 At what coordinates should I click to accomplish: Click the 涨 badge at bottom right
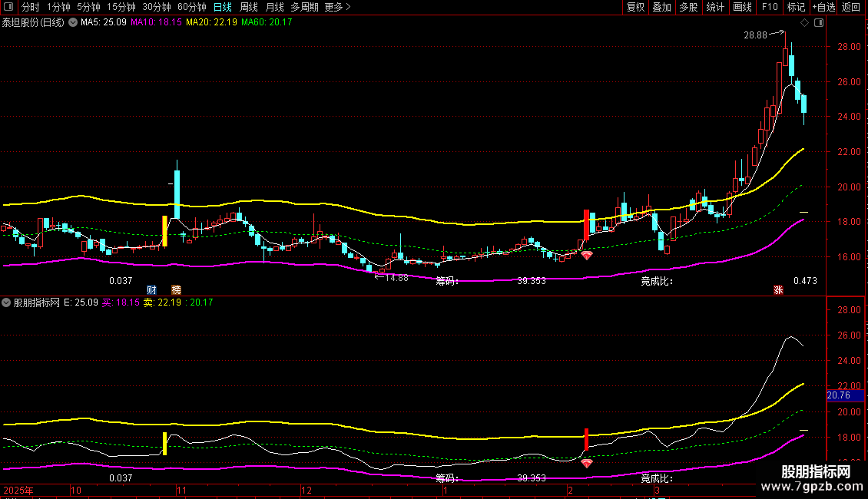point(778,289)
